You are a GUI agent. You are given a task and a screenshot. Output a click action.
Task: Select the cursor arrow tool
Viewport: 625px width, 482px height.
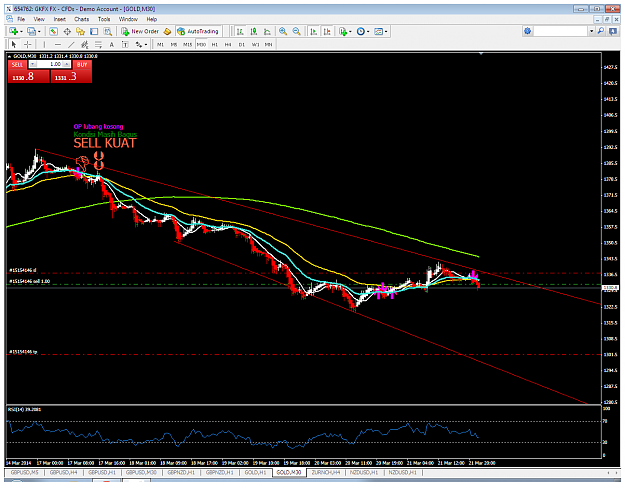click(x=14, y=44)
